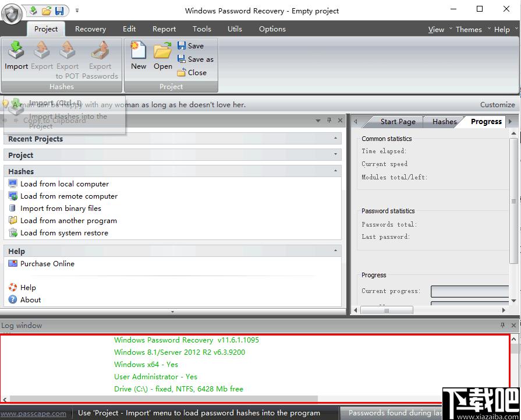Click the About question mark icon
Screen dimensions: 521x420
point(13,299)
